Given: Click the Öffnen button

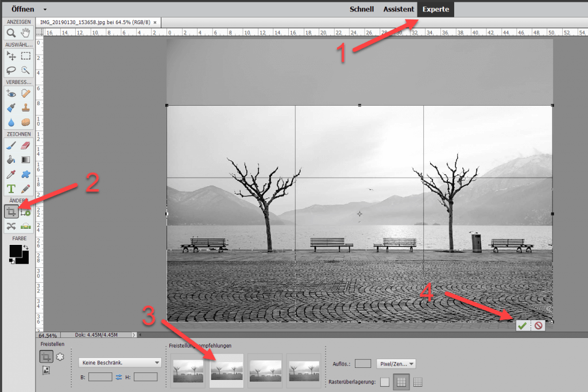Looking at the screenshot, I should pyautogui.click(x=22, y=9).
